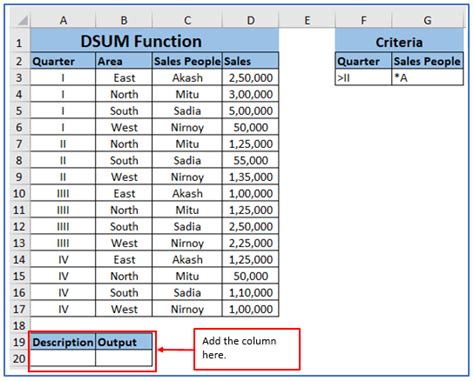
Task: Click the DSUM Function title cell
Action: tap(155, 40)
